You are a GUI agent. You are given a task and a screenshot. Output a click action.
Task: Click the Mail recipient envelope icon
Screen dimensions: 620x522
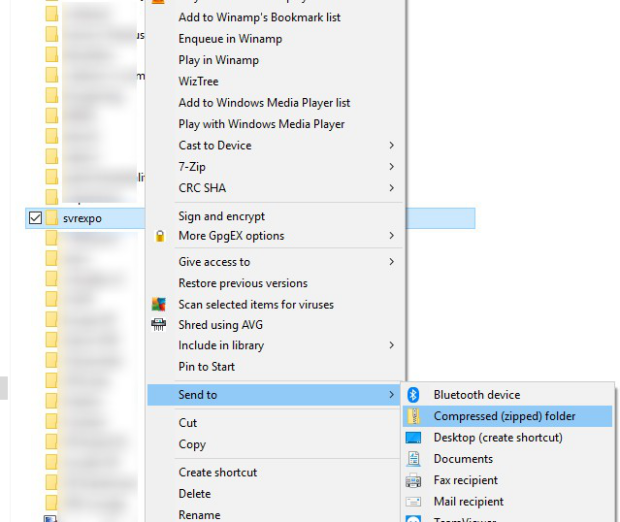coord(413,501)
